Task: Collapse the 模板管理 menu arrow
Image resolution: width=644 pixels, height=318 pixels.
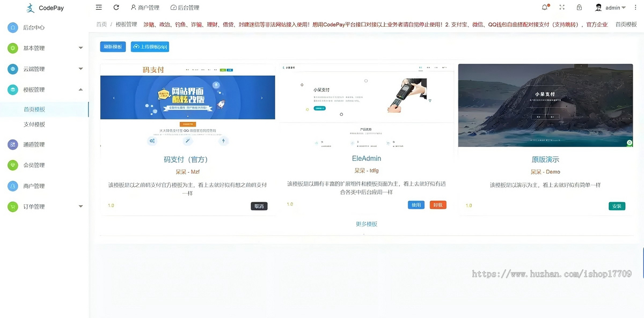Action: click(80, 90)
